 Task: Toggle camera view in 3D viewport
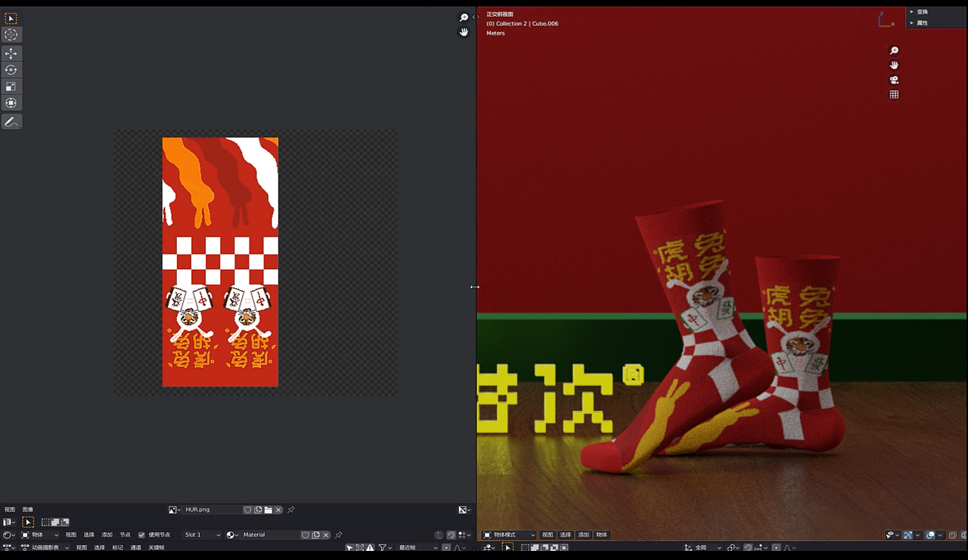tap(894, 80)
